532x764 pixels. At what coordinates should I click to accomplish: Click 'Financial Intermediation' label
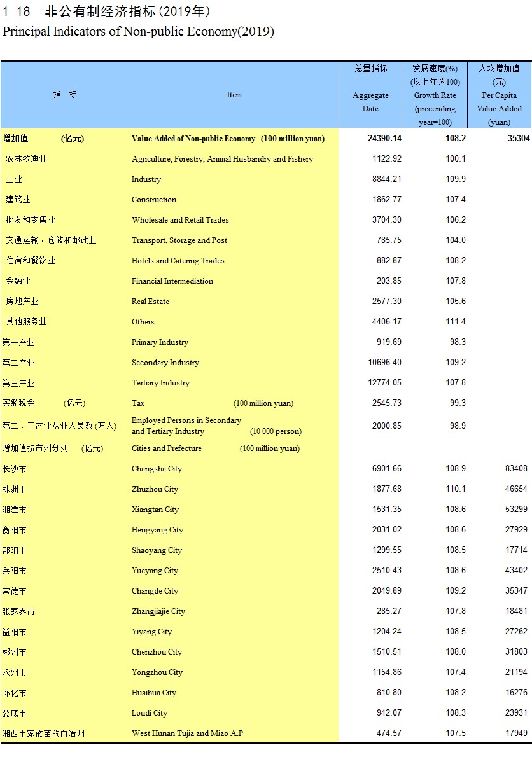[172, 281]
